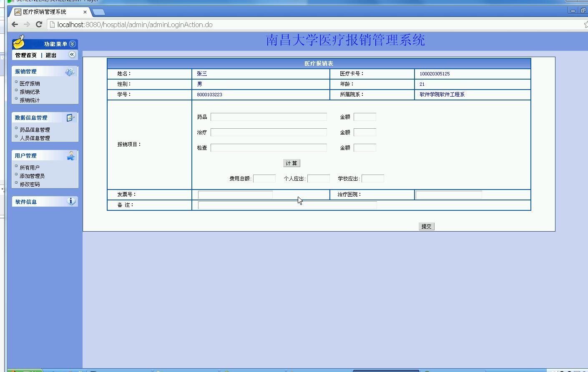Image resolution: width=588 pixels, height=372 pixels.
Task: Click department value 软件学院软件工程系
Action: (x=442, y=95)
